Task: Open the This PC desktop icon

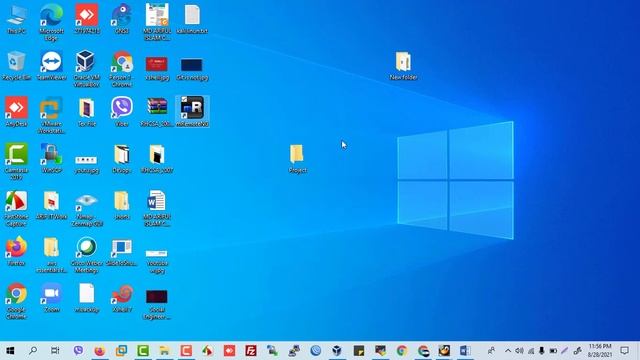Action: tap(16, 19)
